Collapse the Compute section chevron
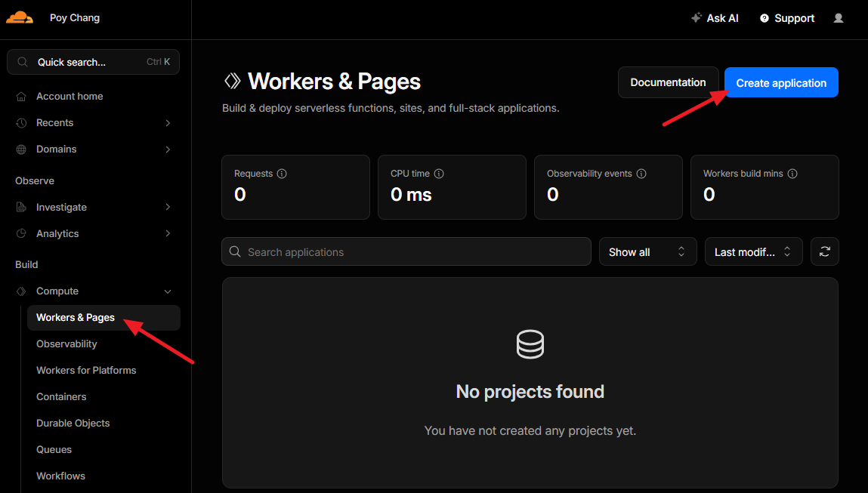868x493 pixels. click(168, 291)
